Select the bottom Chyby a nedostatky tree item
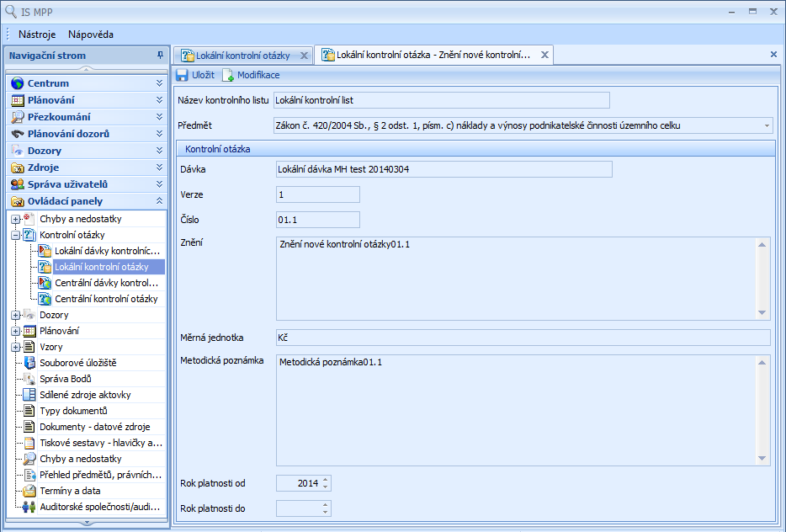 coord(81,459)
